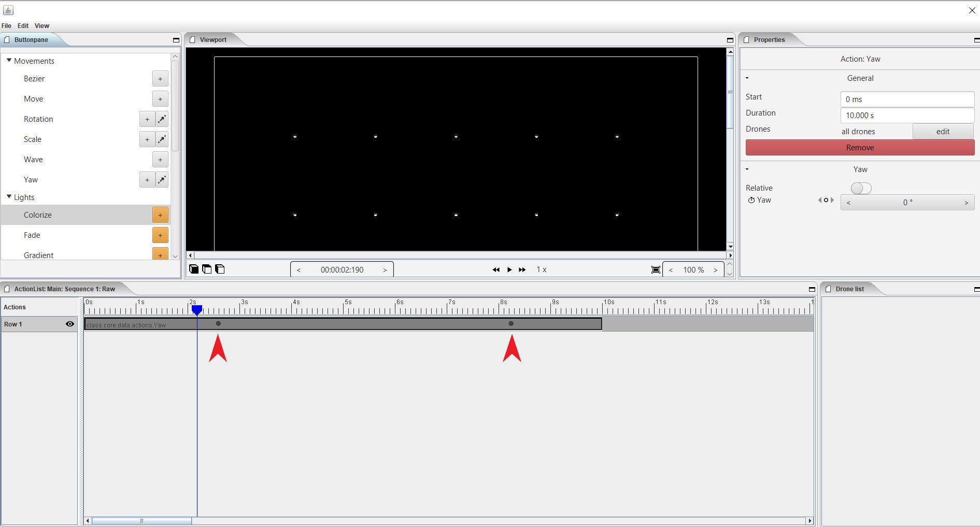The width and height of the screenshot is (980, 527).
Task: Open the Edit menu
Action: point(23,26)
